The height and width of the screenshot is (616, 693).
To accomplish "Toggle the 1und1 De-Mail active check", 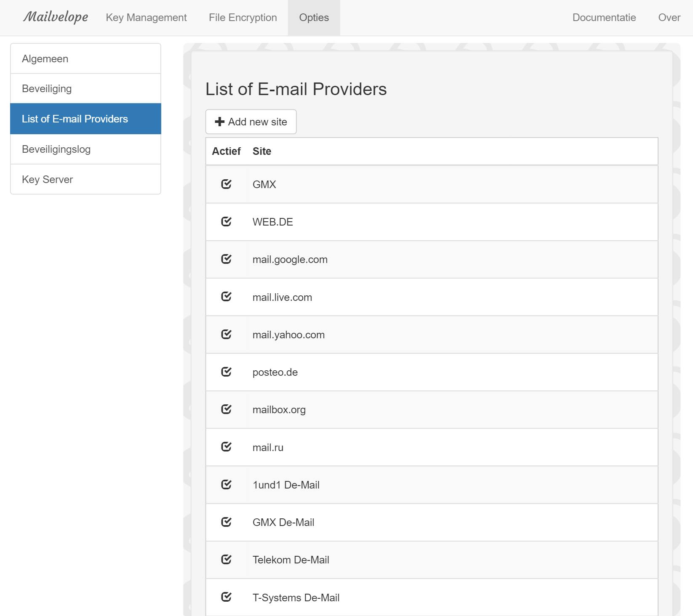I will click(226, 485).
